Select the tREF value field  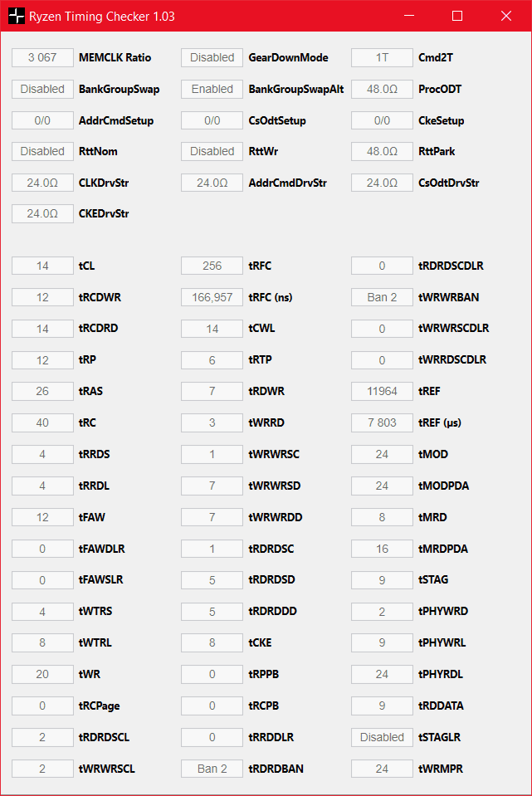pos(382,392)
